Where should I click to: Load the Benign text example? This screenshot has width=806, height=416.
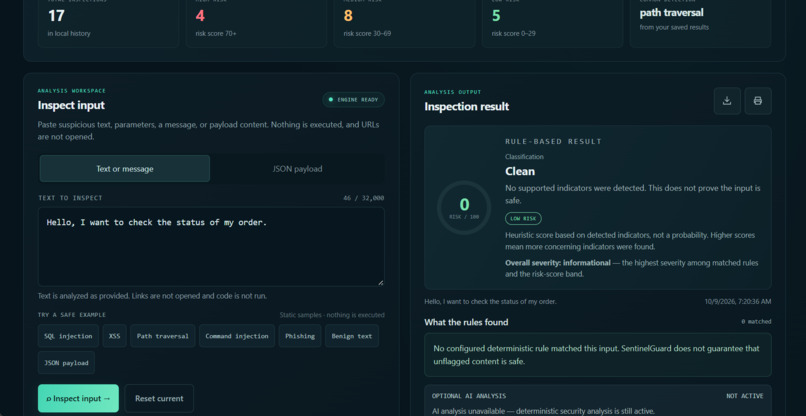click(352, 336)
